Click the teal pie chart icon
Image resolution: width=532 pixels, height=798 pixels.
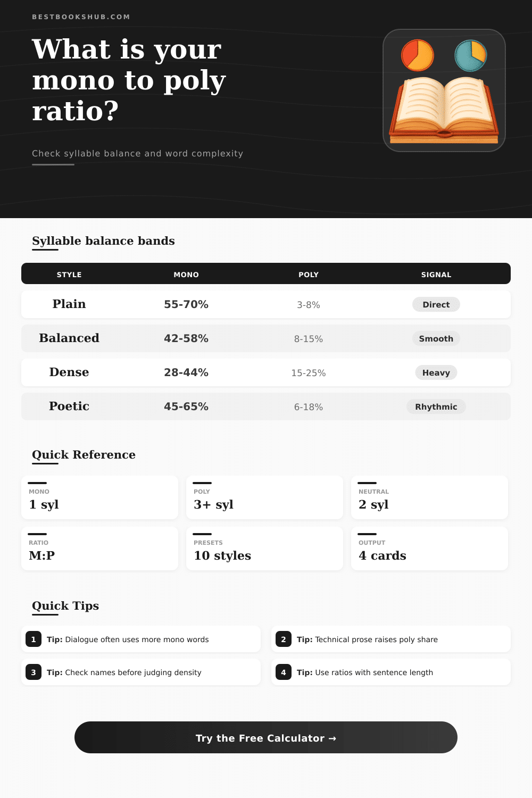coord(471,55)
